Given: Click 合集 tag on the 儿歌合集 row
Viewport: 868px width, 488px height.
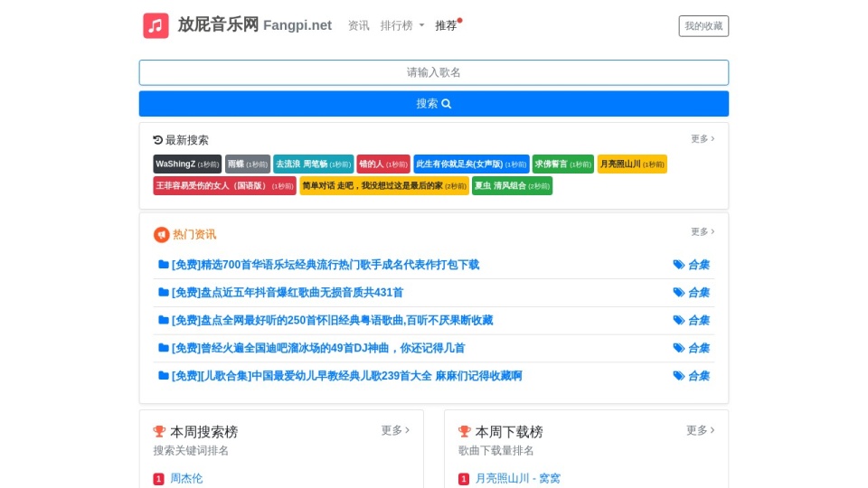Looking at the screenshot, I should coord(692,376).
